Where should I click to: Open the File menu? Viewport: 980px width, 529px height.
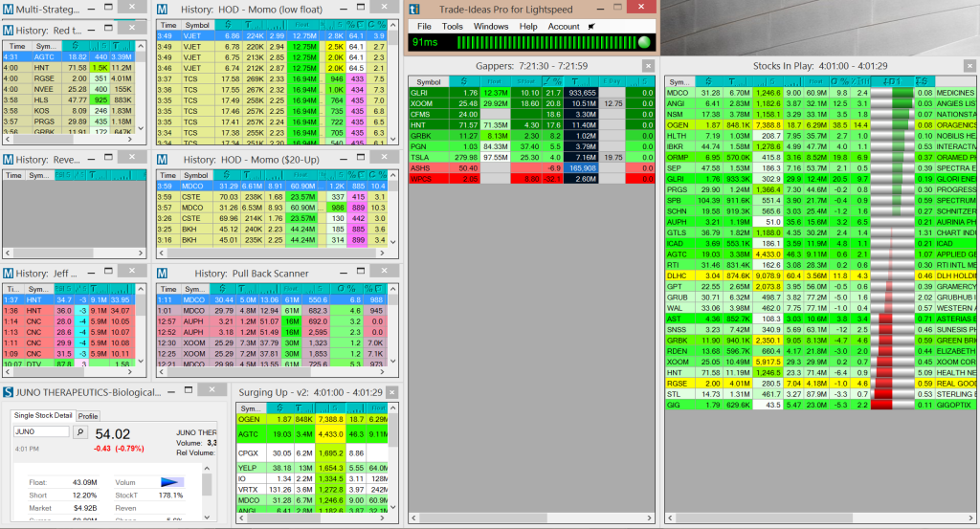pyautogui.click(x=424, y=26)
